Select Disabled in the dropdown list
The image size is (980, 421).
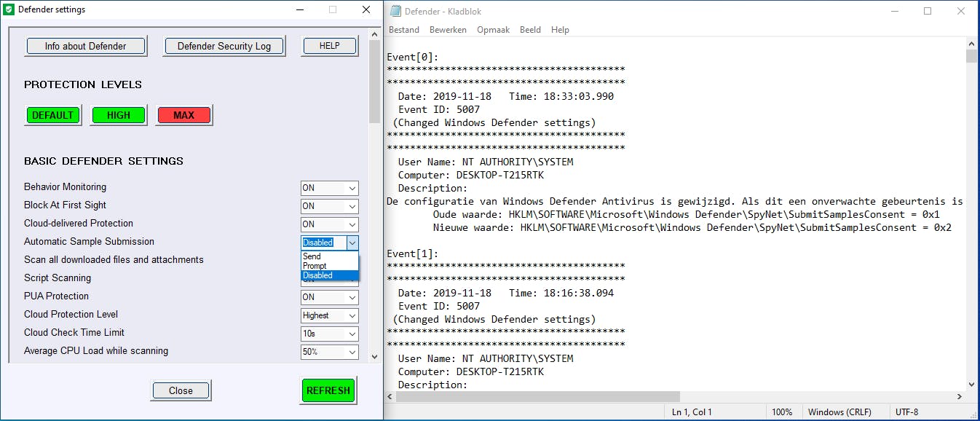pyautogui.click(x=330, y=275)
